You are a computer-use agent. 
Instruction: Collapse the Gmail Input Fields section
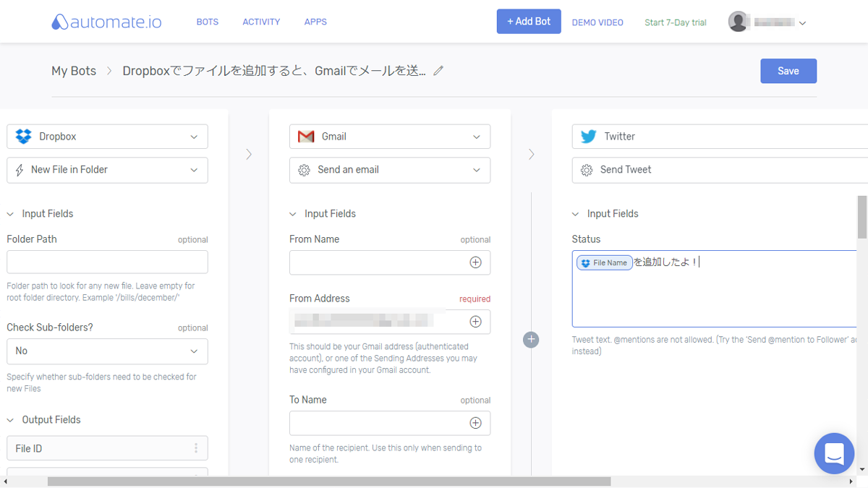tap(293, 213)
